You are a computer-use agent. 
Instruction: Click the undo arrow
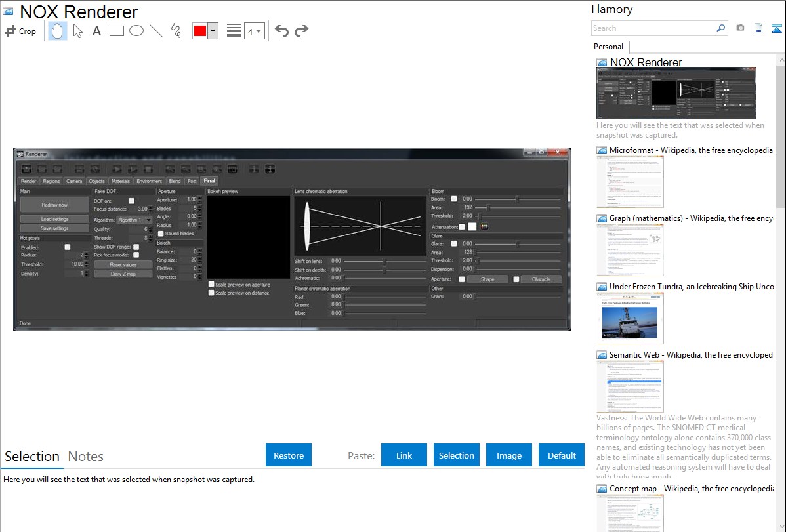(x=281, y=31)
